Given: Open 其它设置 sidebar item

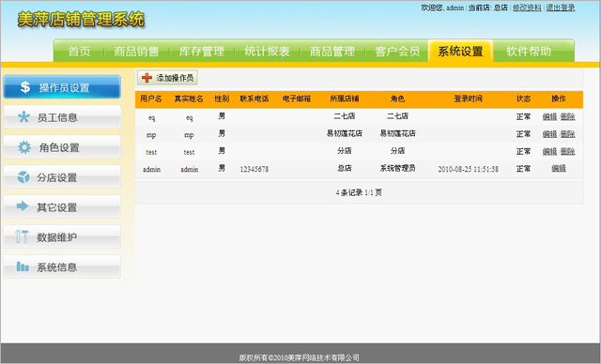Looking at the screenshot, I should click(62, 206).
